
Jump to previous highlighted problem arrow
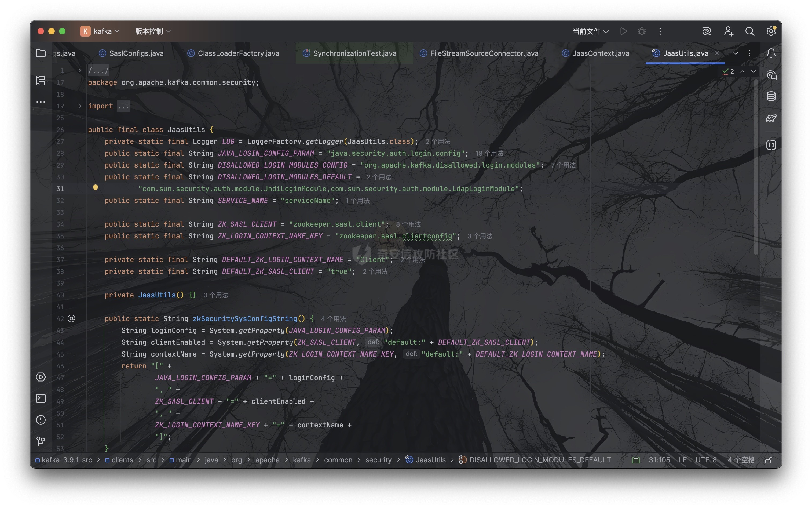click(742, 71)
